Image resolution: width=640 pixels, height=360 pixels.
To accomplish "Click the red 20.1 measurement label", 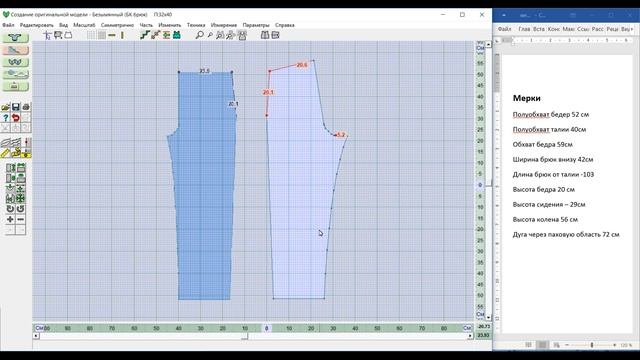I will click(268, 93).
